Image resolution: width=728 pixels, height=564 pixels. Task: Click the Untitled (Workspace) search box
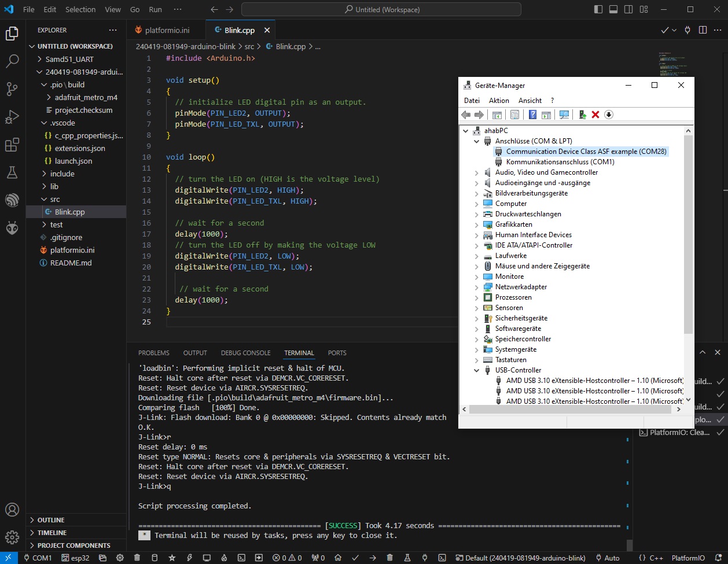pos(381,9)
